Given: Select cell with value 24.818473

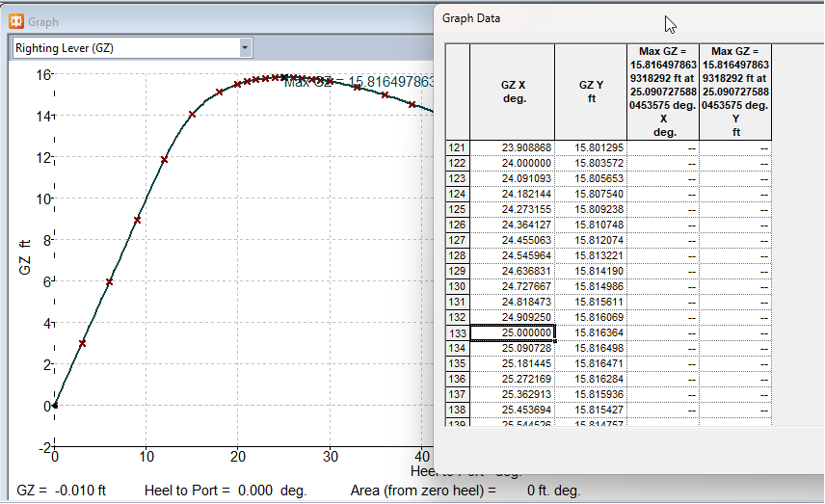Looking at the screenshot, I should pyautogui.click(x=513, y=302).
